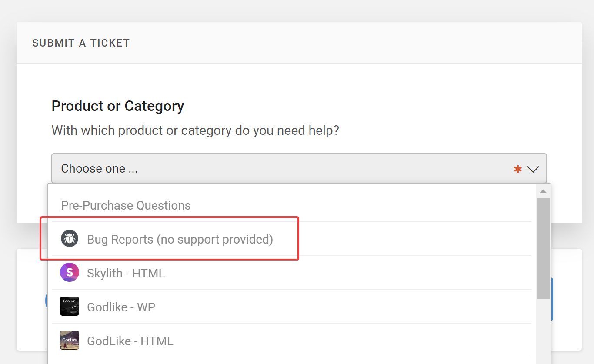Click the GodLike - HTML thumbnail icon
Viewport: 594px width, 364px height.
(x=70, y=341)
